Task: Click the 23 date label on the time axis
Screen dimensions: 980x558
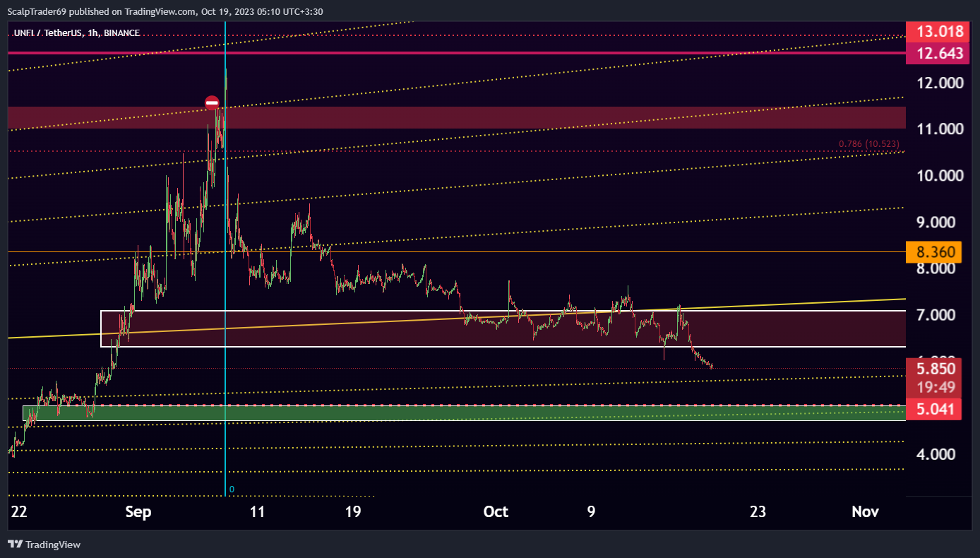Action: coord(758,512)
